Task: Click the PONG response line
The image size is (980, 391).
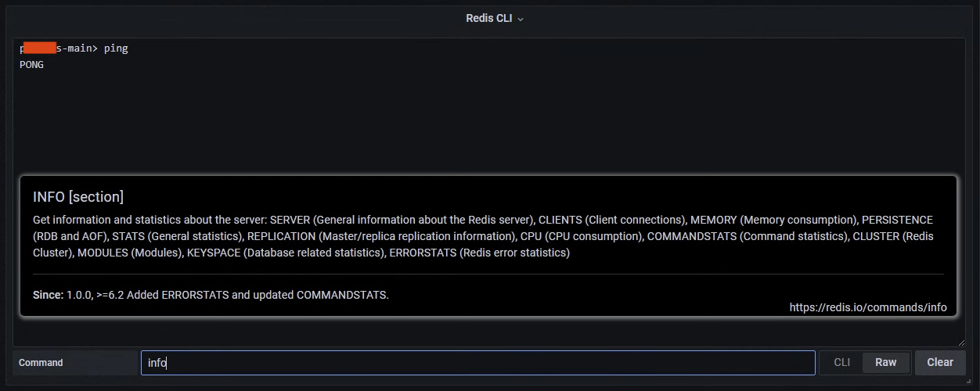Action: pos(32,65)
